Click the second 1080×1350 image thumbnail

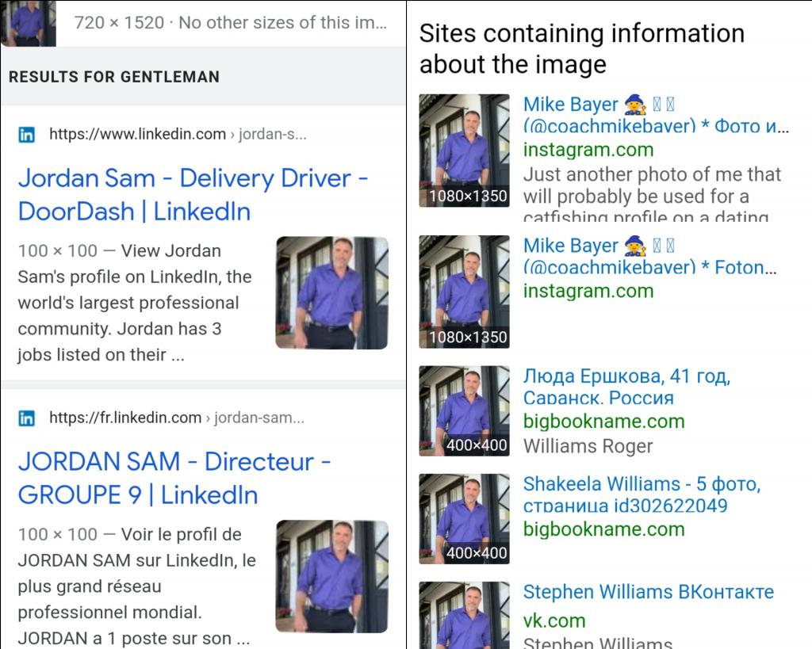[x=464, y=292]
